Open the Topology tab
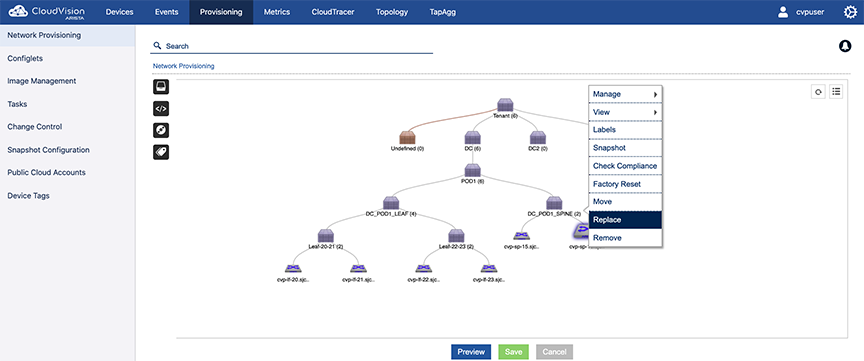864x361 pixels. click(392, 12)
